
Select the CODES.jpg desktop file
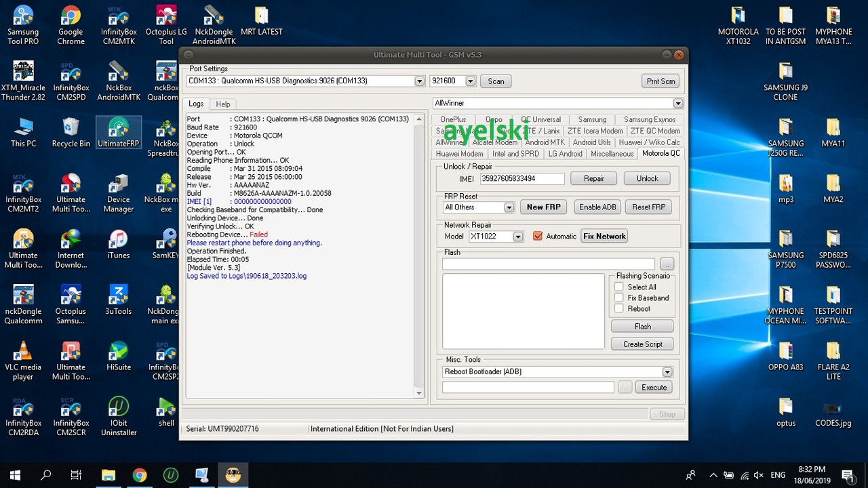pos(833,412)
